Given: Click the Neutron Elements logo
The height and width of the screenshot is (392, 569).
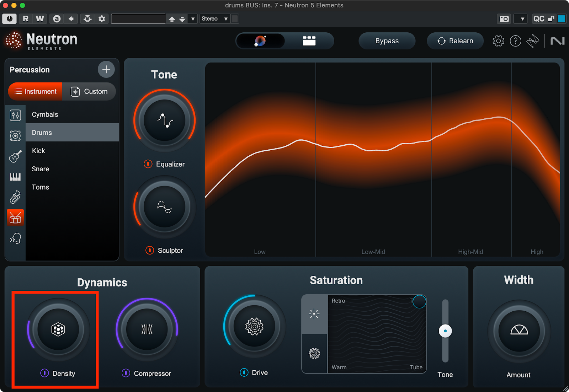Looking at the screenshot, I should click(42, 41).
